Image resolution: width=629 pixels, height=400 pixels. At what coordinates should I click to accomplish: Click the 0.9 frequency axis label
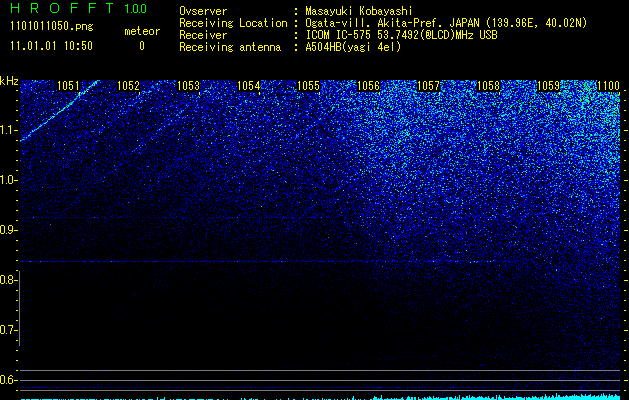7,230
